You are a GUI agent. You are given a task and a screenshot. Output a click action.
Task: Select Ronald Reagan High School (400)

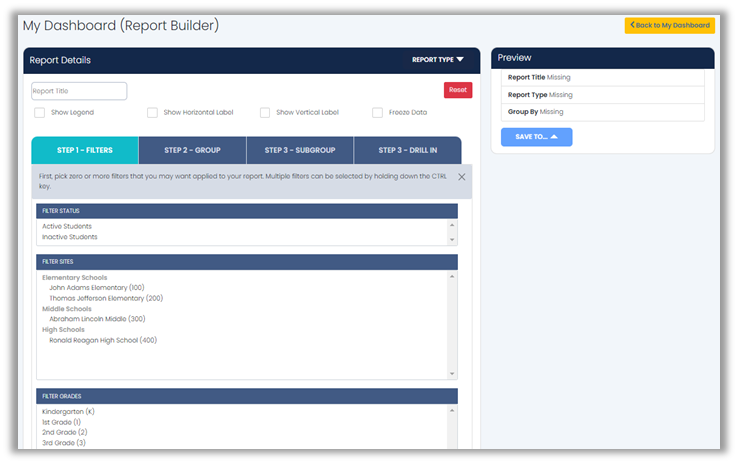click(x=103, y=340)
